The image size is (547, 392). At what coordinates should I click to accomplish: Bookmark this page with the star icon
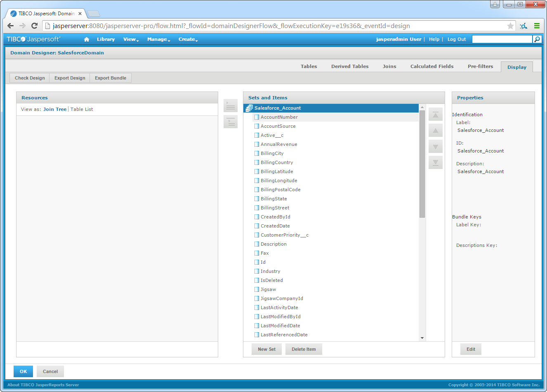(510, 26)
